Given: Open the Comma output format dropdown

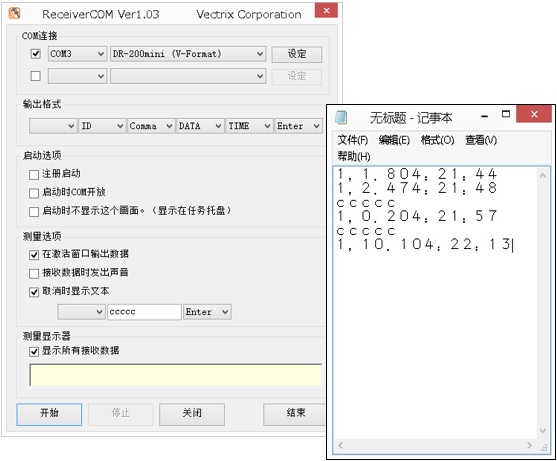Looking at the screenshot, I should click(x=151, y=126).
